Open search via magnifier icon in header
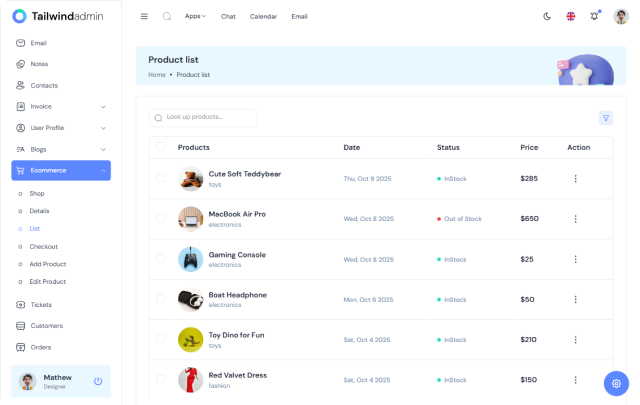640x405 pixels. (x=167, y=16)
